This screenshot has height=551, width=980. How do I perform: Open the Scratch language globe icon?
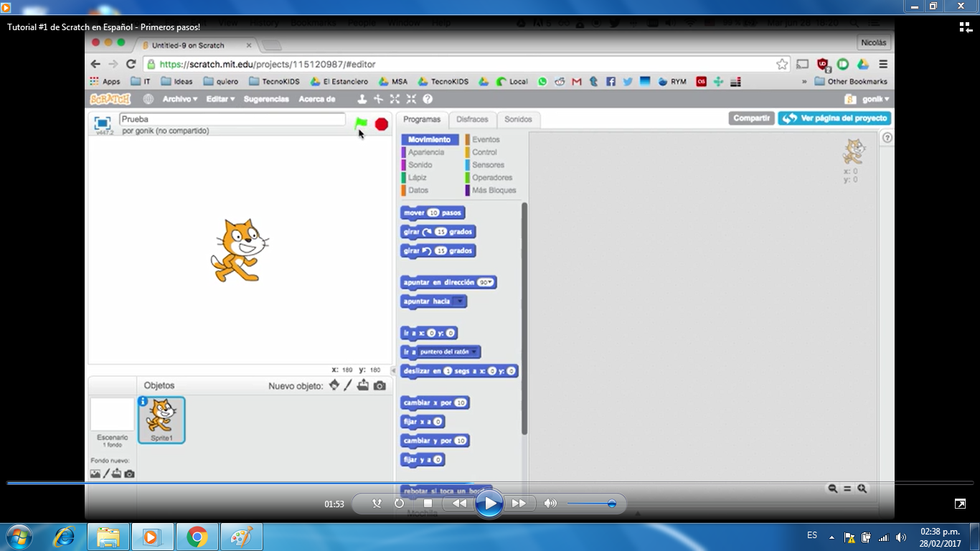click(x=149, y=98)
